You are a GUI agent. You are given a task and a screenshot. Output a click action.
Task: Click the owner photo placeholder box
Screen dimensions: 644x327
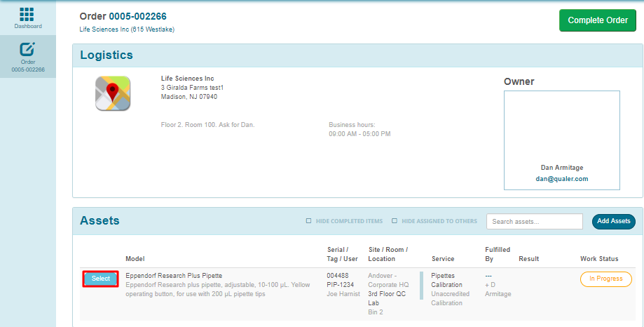tap(562, 140)
